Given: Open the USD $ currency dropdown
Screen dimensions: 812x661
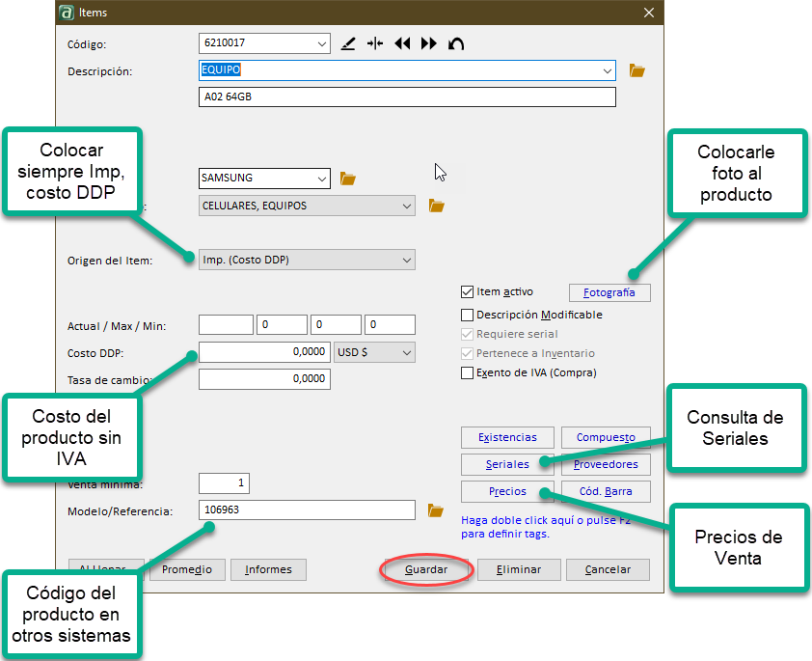Looking at the screenshot, I should point(406,352).
